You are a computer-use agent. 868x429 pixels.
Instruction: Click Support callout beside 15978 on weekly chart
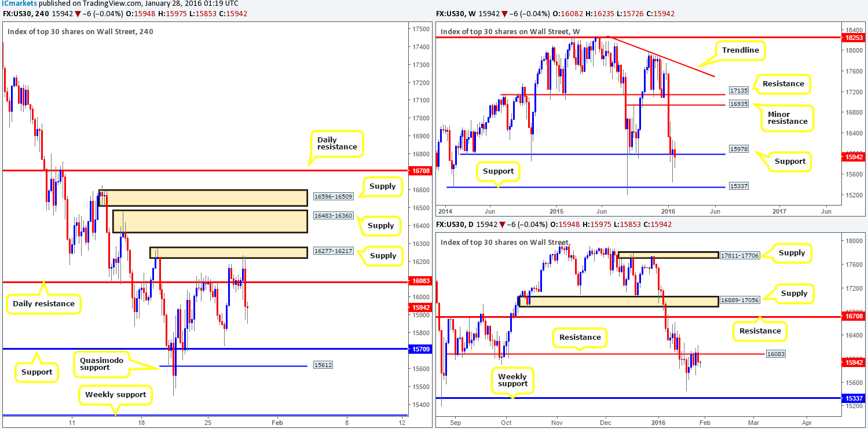(x=789, y=161)
